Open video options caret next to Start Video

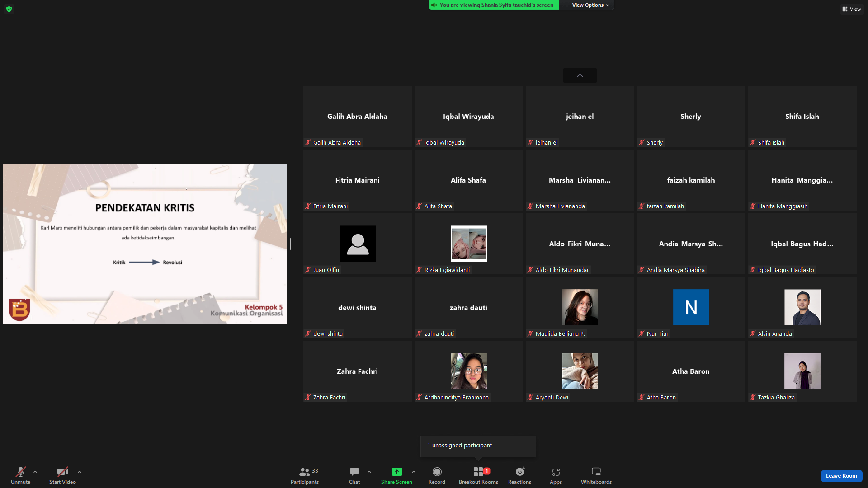tap(80, 472)
